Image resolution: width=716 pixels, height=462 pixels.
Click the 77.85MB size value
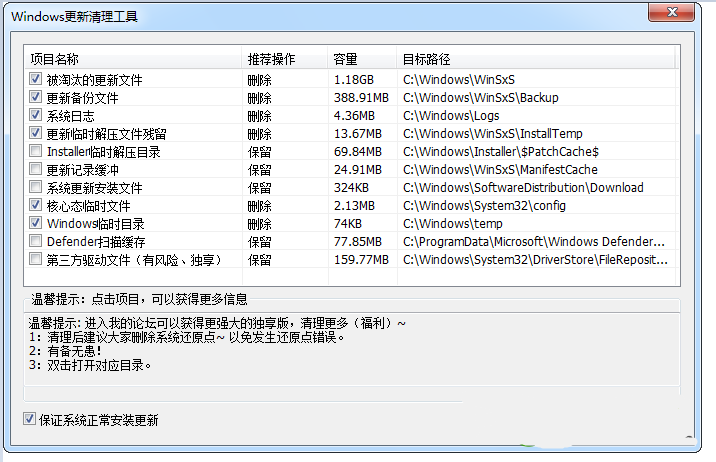coord(358,242)
